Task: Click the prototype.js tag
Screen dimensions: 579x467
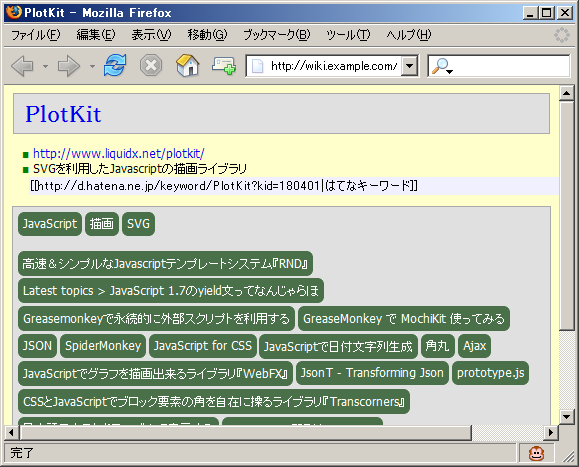Action: pos(490,373)
